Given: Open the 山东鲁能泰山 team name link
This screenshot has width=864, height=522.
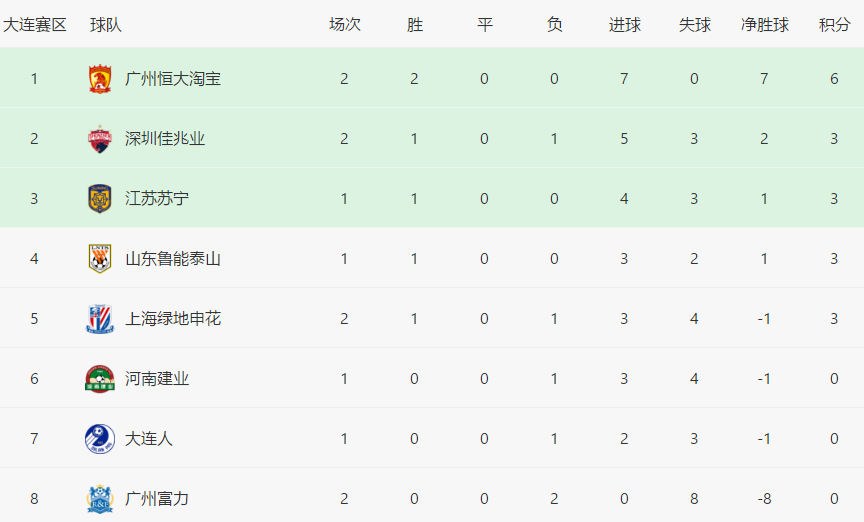Looking at the screenshot, I should (172, 258).
